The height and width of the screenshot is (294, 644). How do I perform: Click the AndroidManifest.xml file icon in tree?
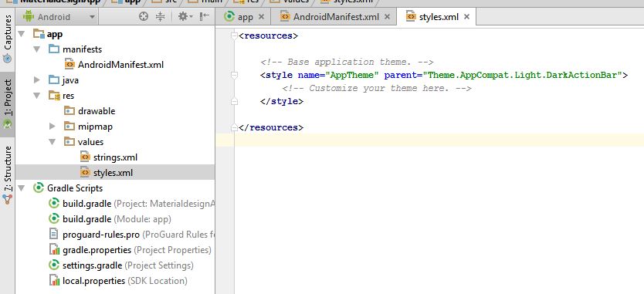69,65
